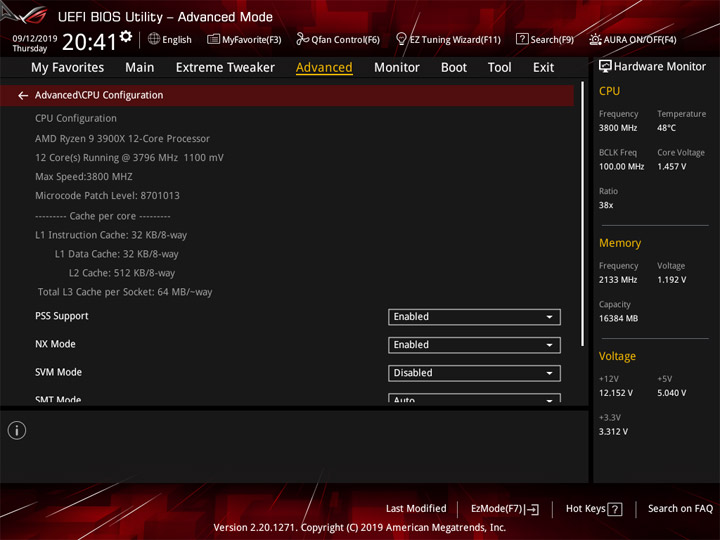Open MyFavorite(F3) list icon
720x540 pixels.
coord(213,39)
